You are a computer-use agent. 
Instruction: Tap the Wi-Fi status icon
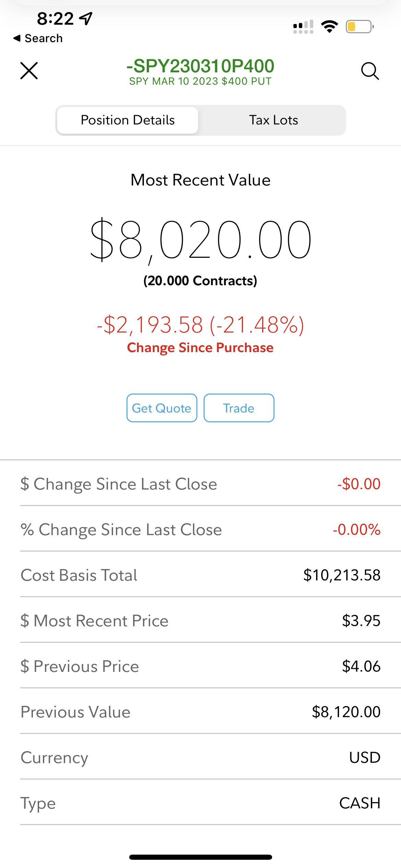pos(329,27)
